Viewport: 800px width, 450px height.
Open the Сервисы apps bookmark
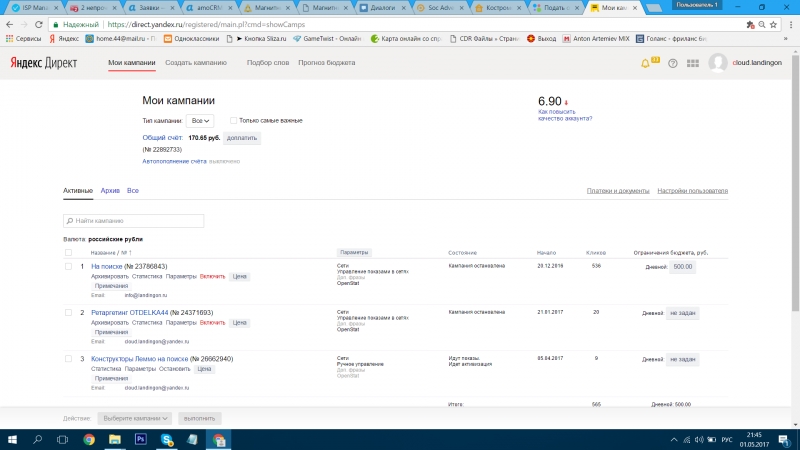23,39
